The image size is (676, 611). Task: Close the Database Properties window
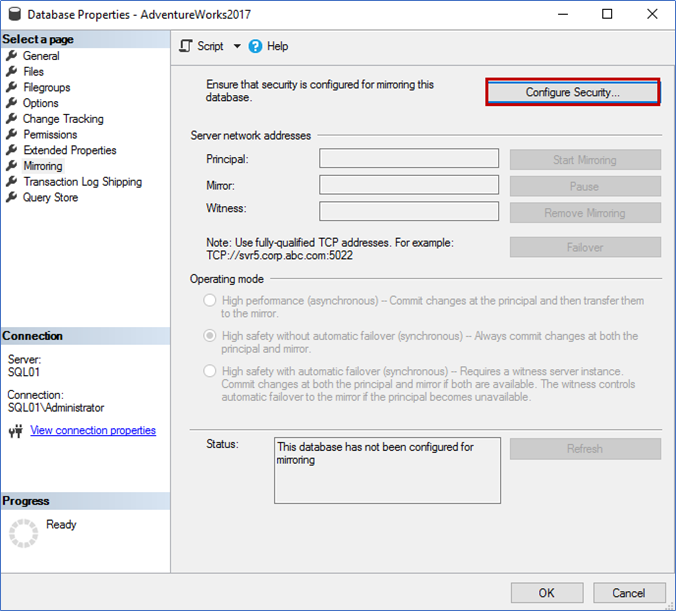[x=652, y=14]
